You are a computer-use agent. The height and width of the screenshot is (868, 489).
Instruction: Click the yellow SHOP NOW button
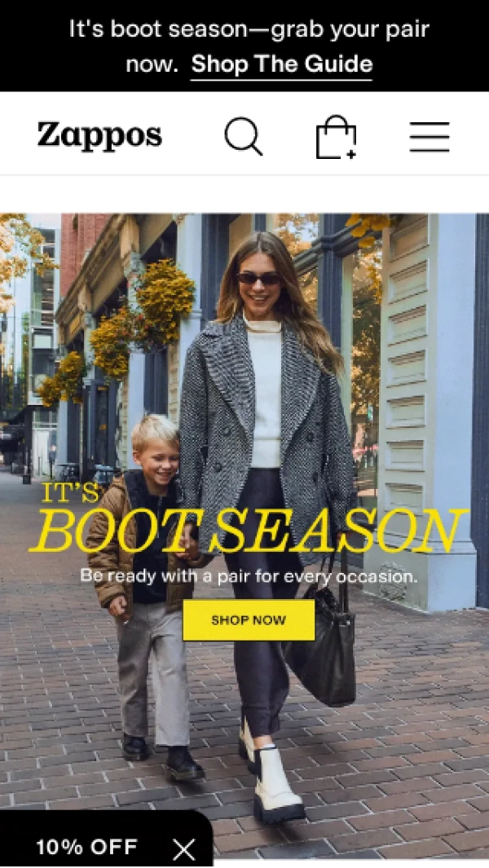(249, 620)
